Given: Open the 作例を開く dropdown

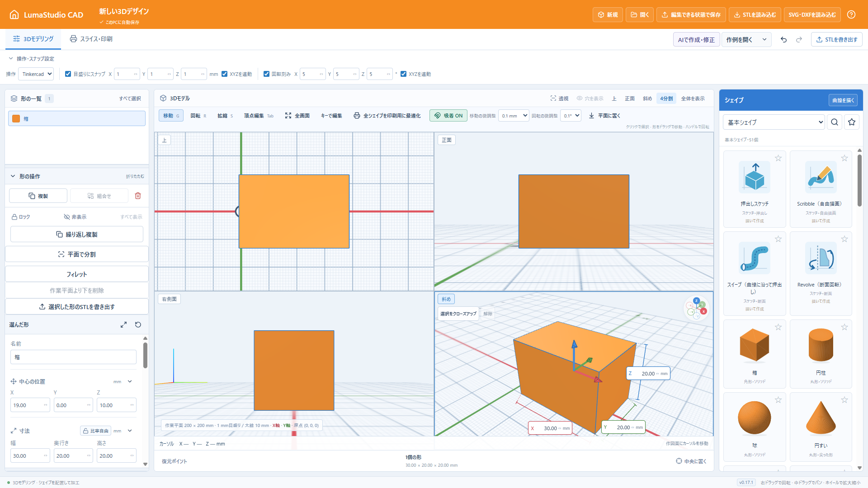Looking at the screenshot, I should (x=746, y=40).
